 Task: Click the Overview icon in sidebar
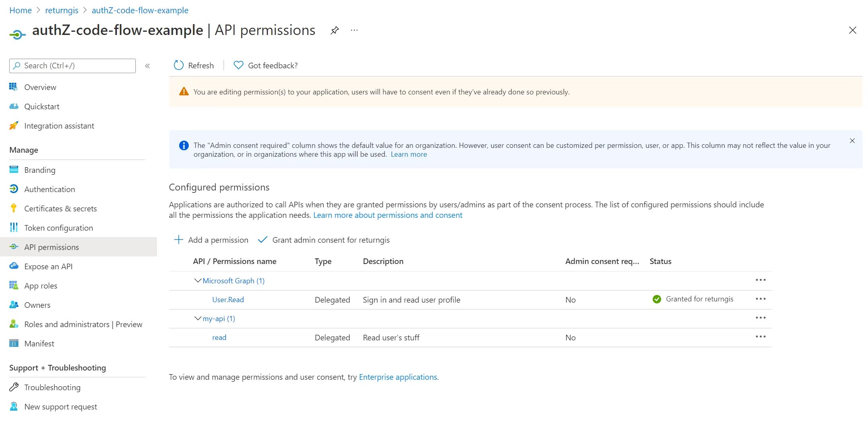coord(14,87)
